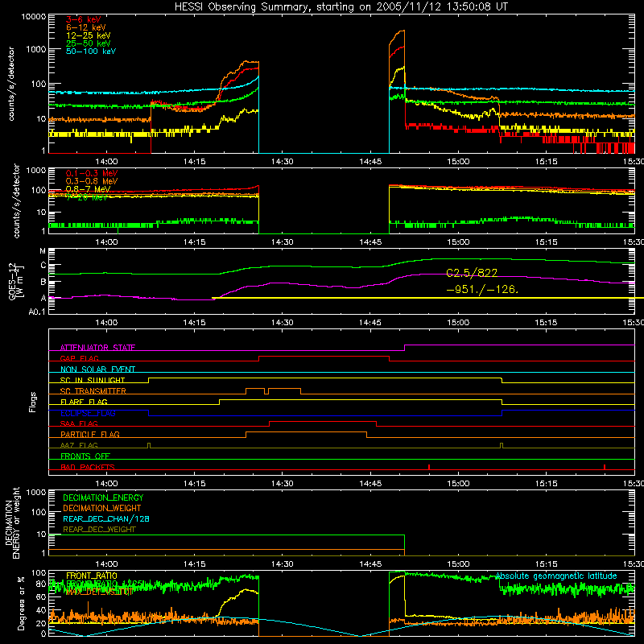Click the 10000 tick label on top panel
The height and width of the screenshot is (644, 644).
coord(34,17)
